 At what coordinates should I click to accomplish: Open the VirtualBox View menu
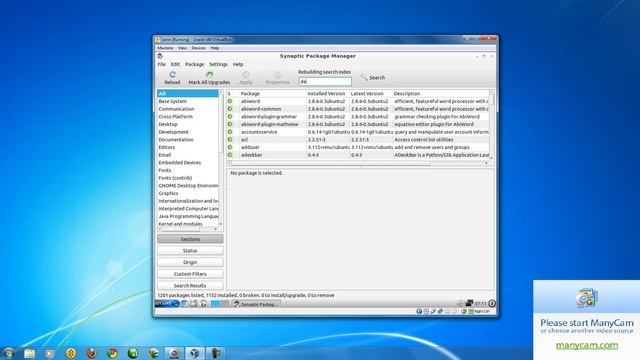(182, 48)
